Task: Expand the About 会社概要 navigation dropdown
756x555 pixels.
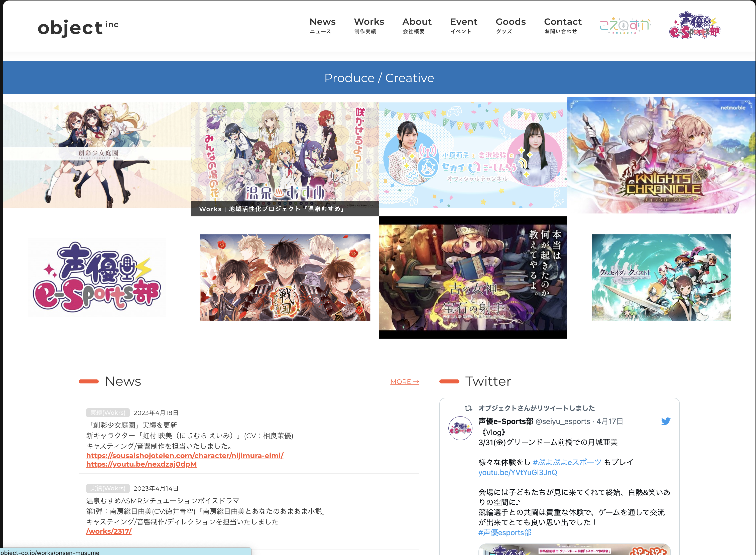Action: point(417,26)
